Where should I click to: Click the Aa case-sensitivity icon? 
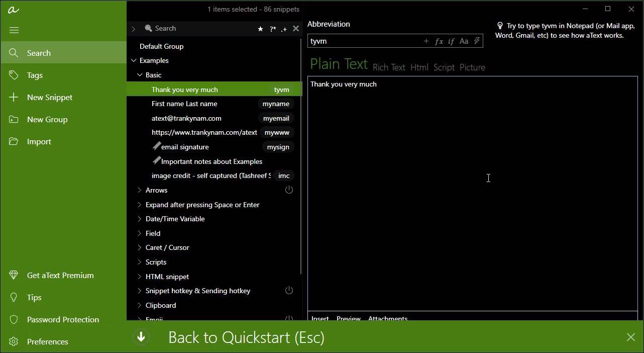[x=464, y=41]
